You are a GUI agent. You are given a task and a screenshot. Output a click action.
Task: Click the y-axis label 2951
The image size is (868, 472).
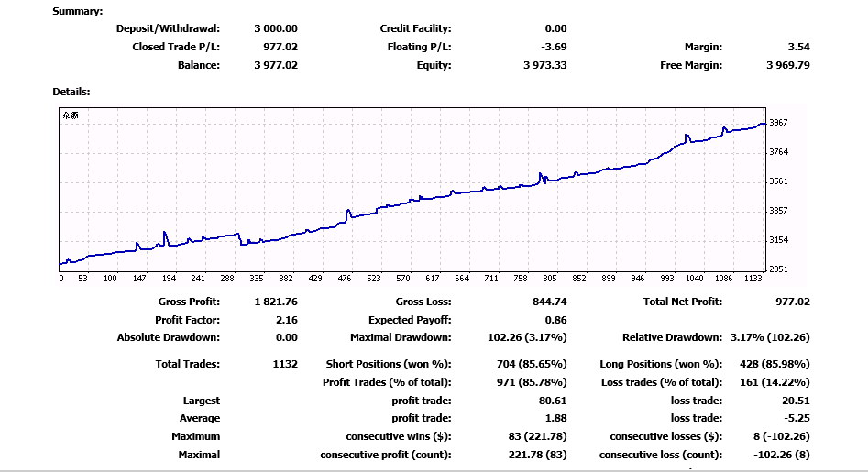778,269
